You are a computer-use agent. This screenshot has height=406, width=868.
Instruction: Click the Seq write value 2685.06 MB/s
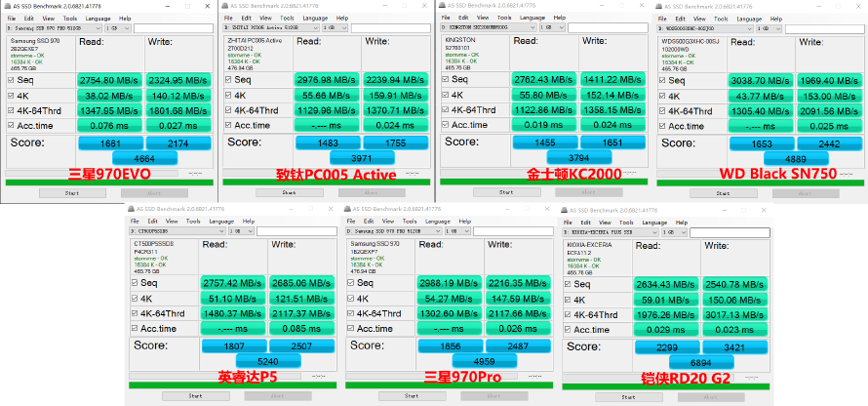coord(302,284)
